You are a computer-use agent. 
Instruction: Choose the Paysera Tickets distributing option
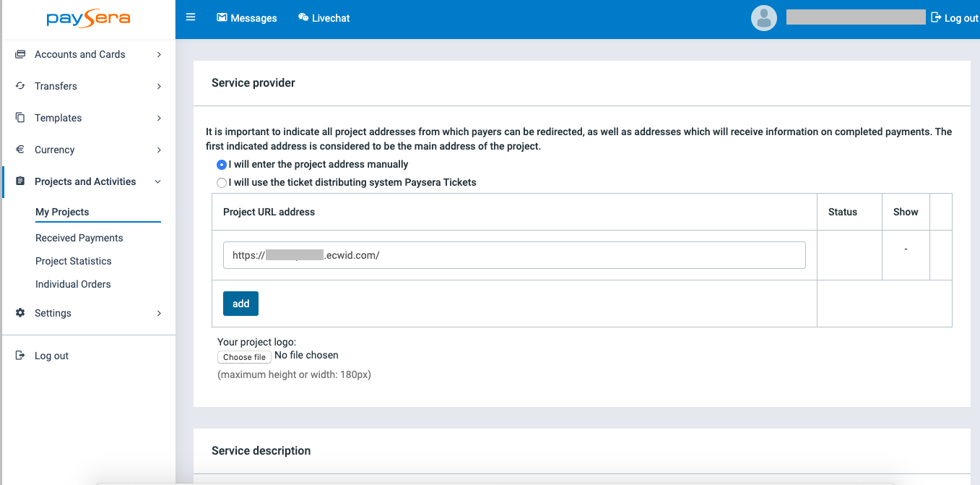click(222, 183)
